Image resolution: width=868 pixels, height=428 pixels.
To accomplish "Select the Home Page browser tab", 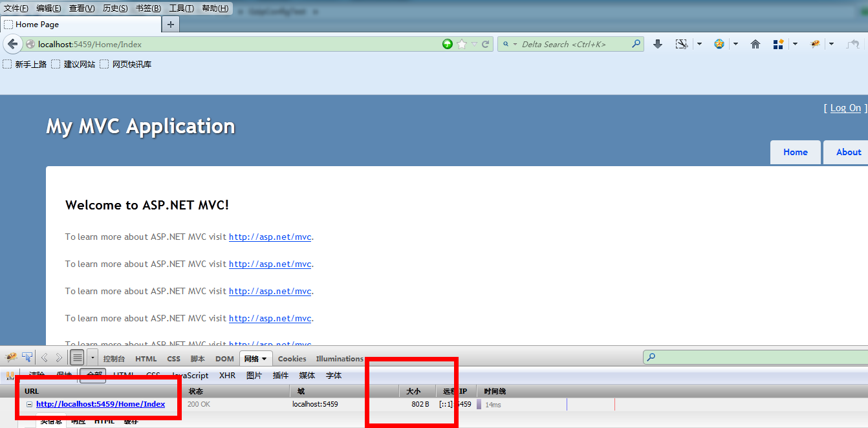I will pyautogui.click(x=81, y=25).
